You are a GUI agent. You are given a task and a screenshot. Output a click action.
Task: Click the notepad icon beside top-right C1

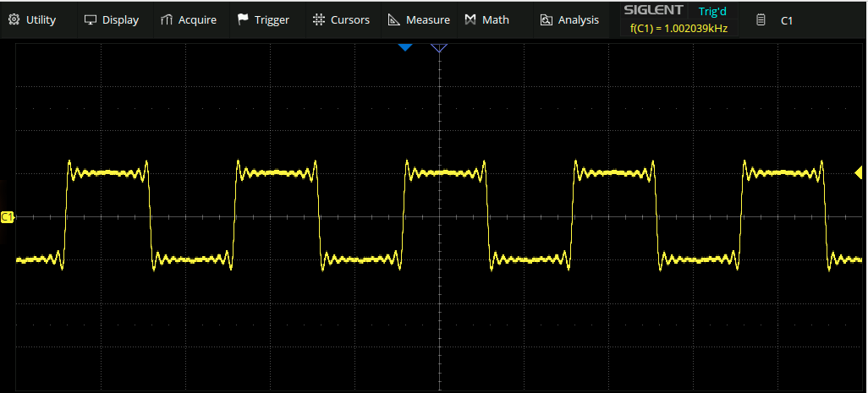coord(761,19)
